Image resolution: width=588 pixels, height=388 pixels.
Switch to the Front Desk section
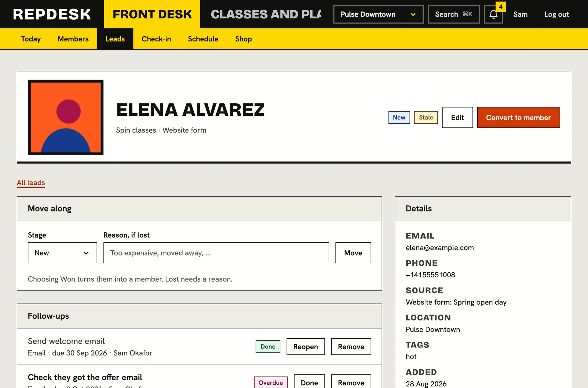152,14
